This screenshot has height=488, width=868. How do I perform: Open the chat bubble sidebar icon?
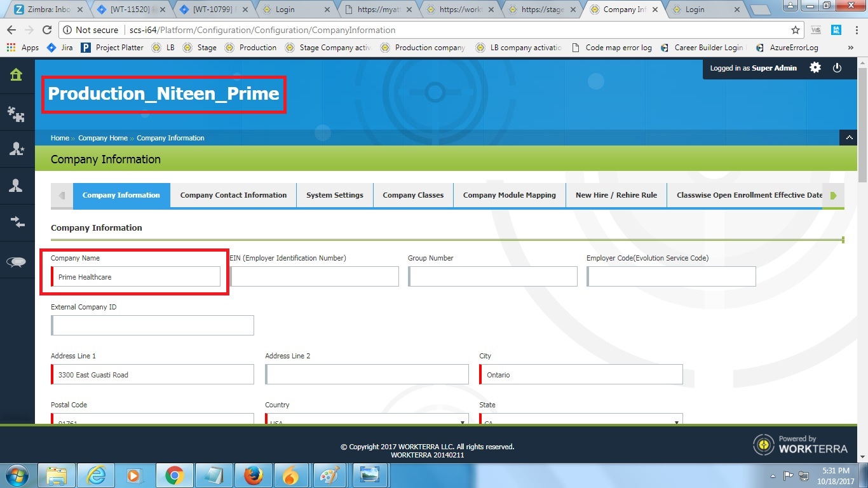(x=16, y=262)
